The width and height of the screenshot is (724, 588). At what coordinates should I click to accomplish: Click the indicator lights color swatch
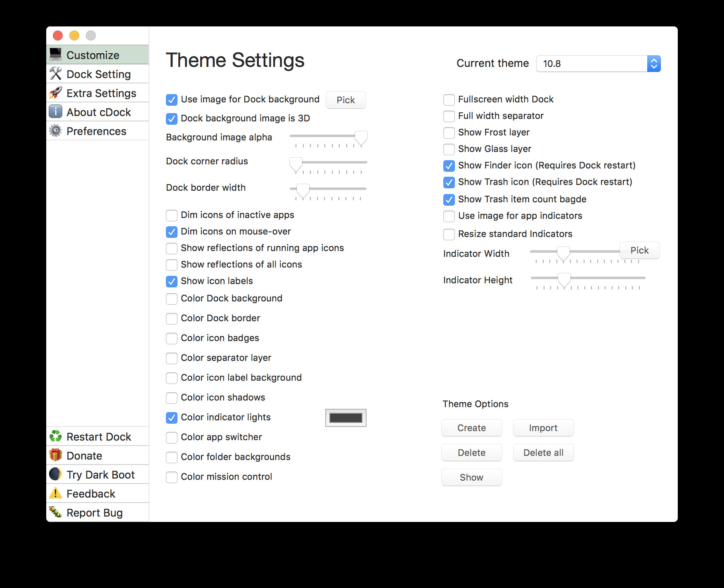(x=346, y=418)
